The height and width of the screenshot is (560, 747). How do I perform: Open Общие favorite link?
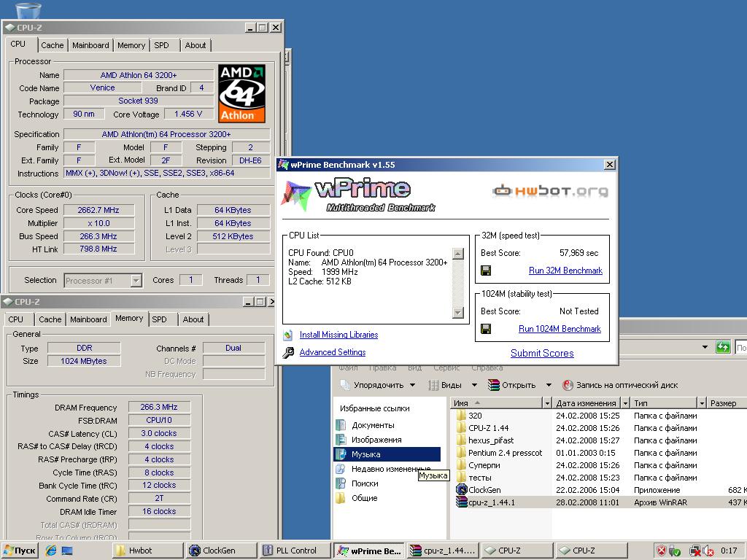point(365,498)
